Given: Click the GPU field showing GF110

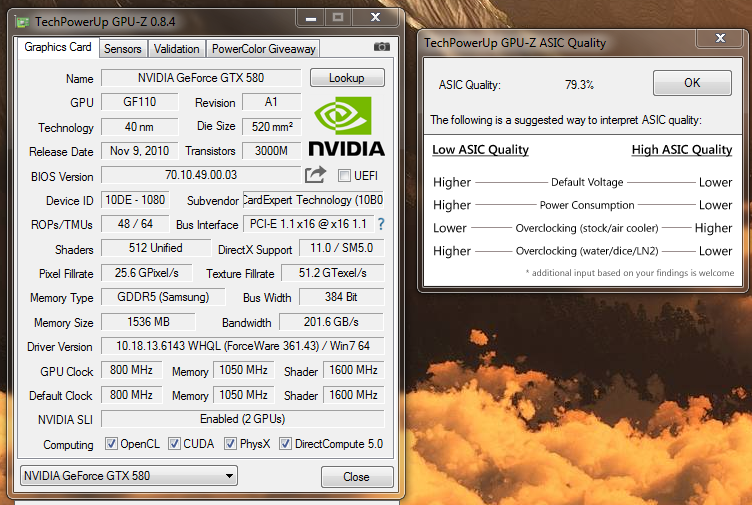Looking at the screenshot, I should [x=140, y=102].
